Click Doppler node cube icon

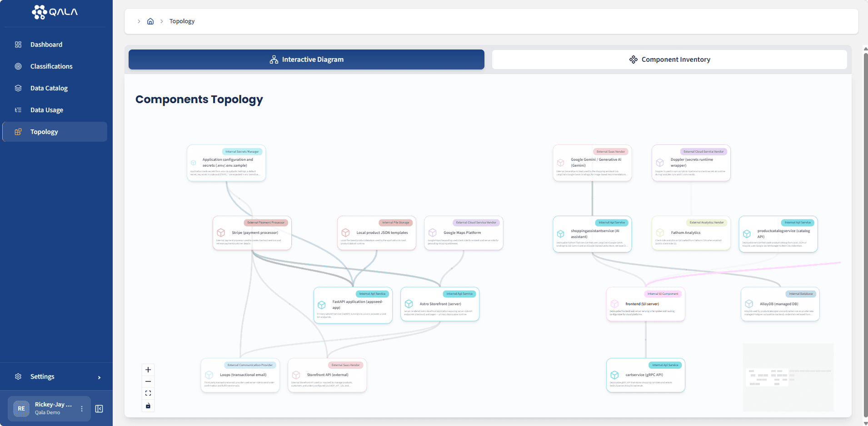[x=660, y=163]
